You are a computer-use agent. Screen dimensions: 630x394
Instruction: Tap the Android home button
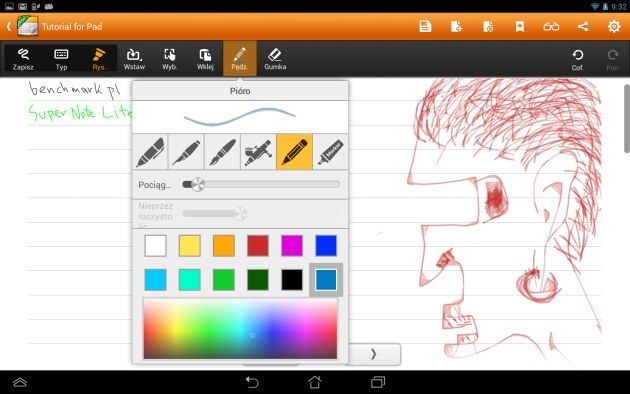coord(315,382)
